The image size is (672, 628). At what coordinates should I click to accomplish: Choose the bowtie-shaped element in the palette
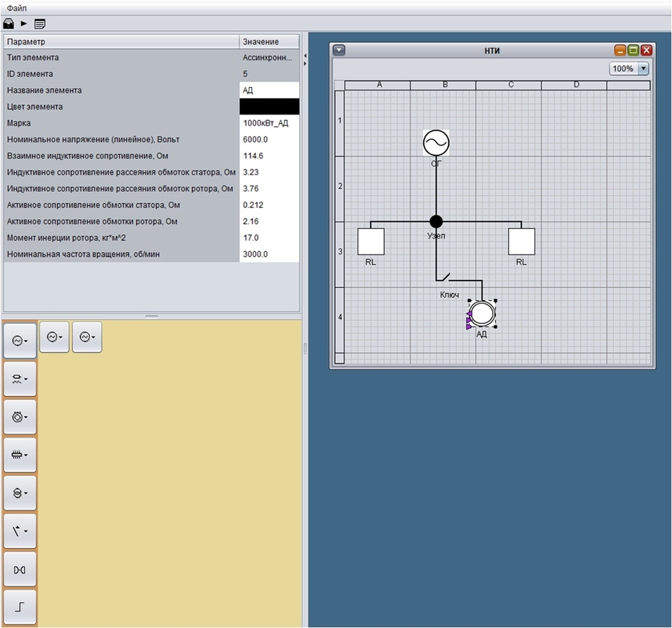pos(20,569)
